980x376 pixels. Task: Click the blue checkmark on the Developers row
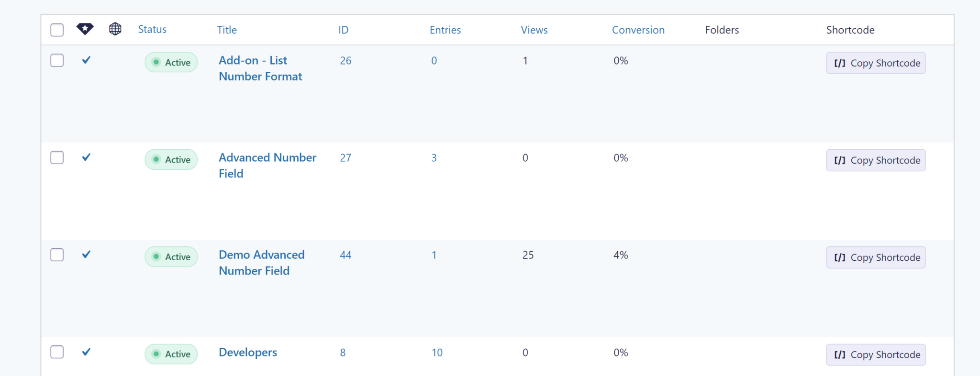(86, 352)
